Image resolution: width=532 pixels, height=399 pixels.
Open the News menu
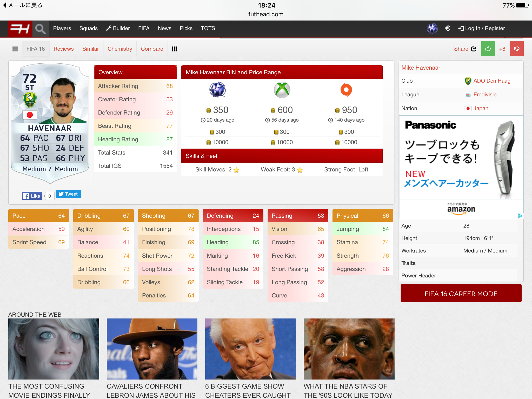coord(164,28)
